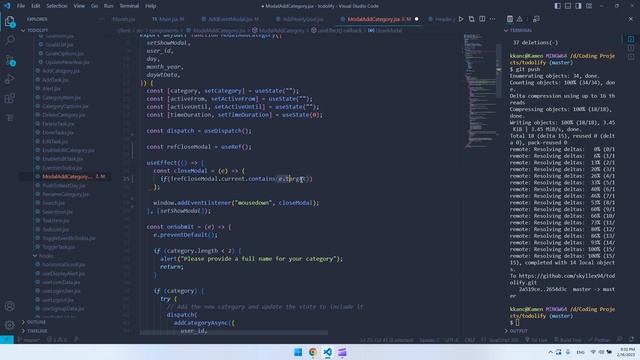
Task: Switch to the Main.jsx tab
Action: point(168,19)
